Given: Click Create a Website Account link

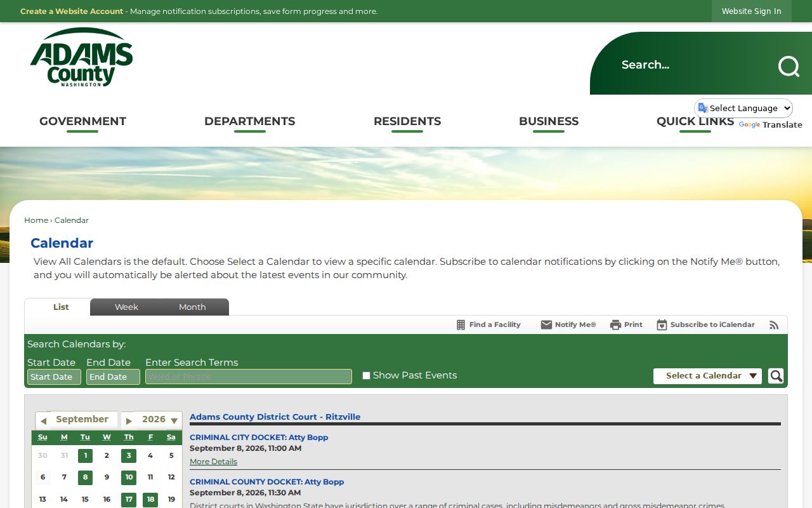Looking at the screenshot, I should tap(72, 11).
